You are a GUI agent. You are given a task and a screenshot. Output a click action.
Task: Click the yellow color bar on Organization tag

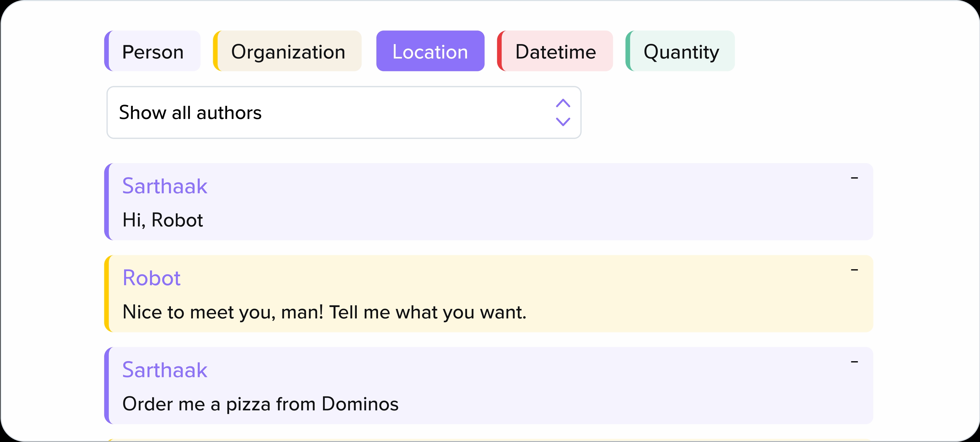tap(216, 51)
